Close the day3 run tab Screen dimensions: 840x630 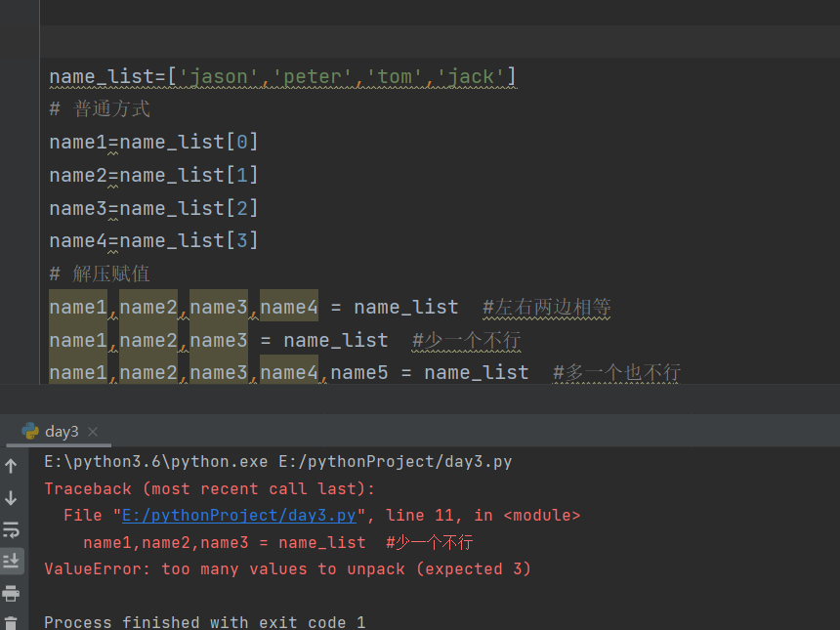[93, 432]
